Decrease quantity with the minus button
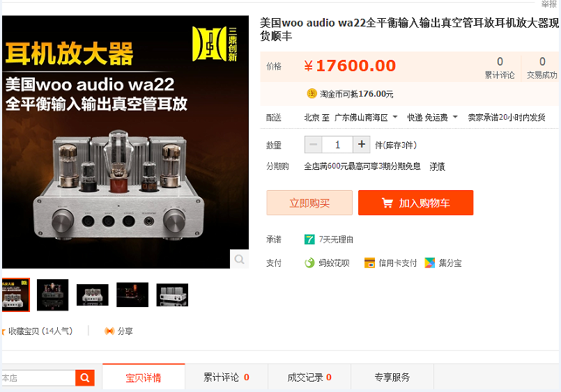 pyautogui.click(x=314, y=145)
